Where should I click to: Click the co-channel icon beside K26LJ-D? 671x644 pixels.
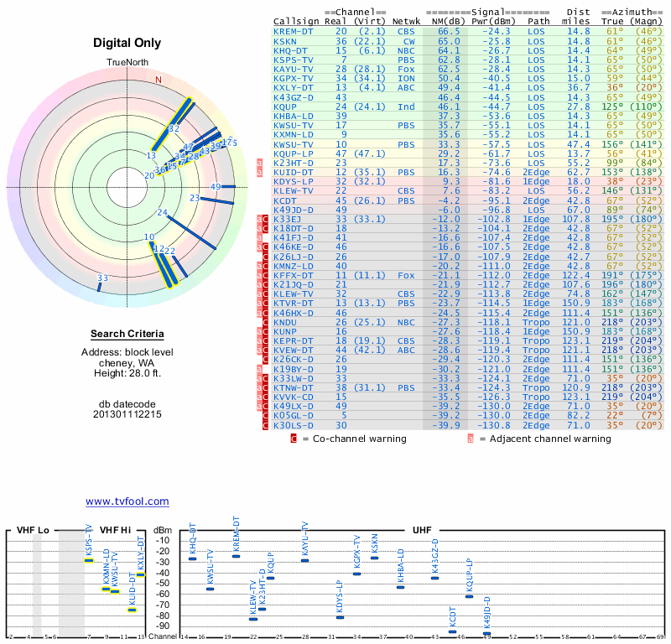(265, 257)
